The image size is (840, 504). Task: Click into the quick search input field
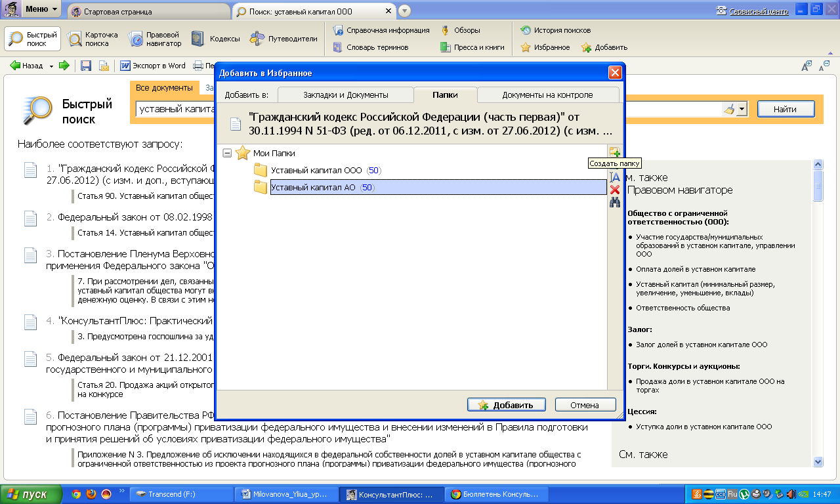(x=175, y=110)
